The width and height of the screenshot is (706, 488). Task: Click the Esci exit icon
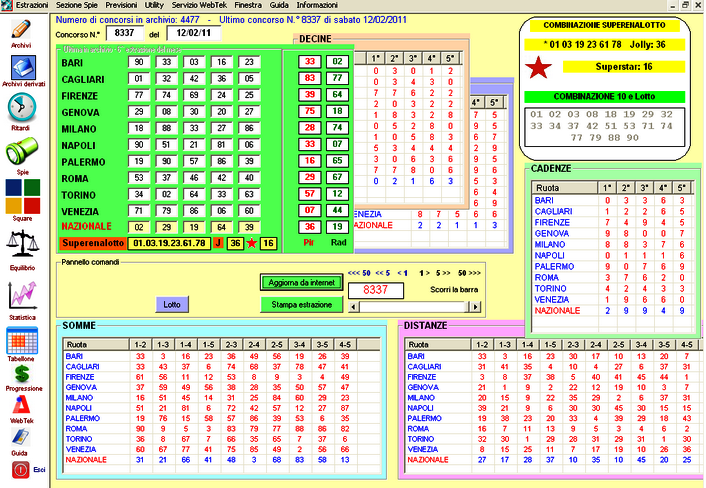pyautogui.click(x=20, y=470)
